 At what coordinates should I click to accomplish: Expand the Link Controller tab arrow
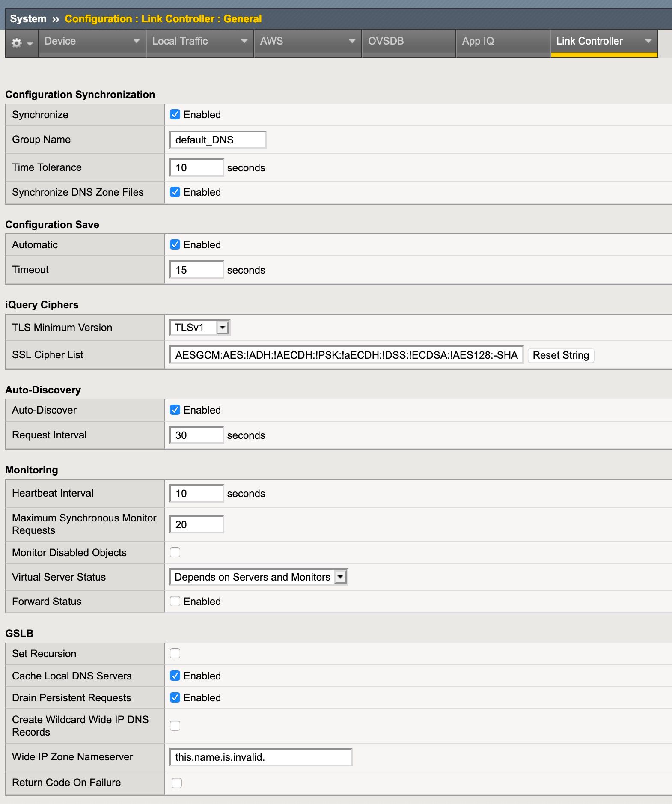click(x=648, y=42)
